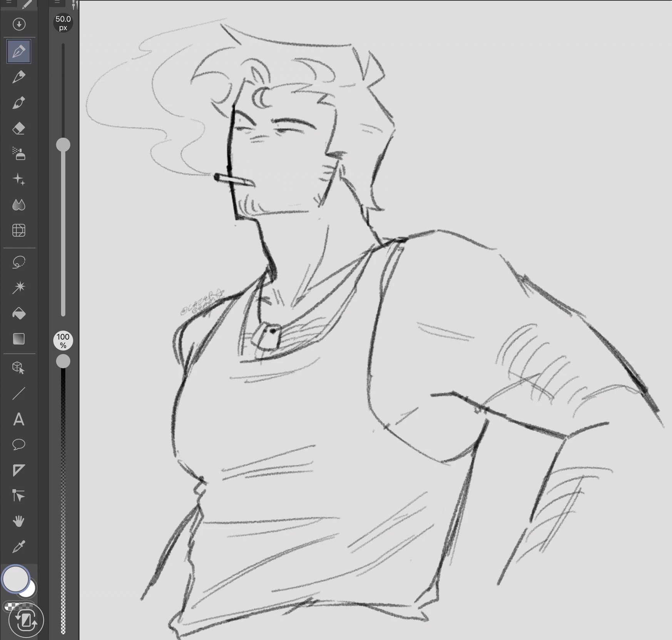Select the Correct line tool

tap(19, 496)
